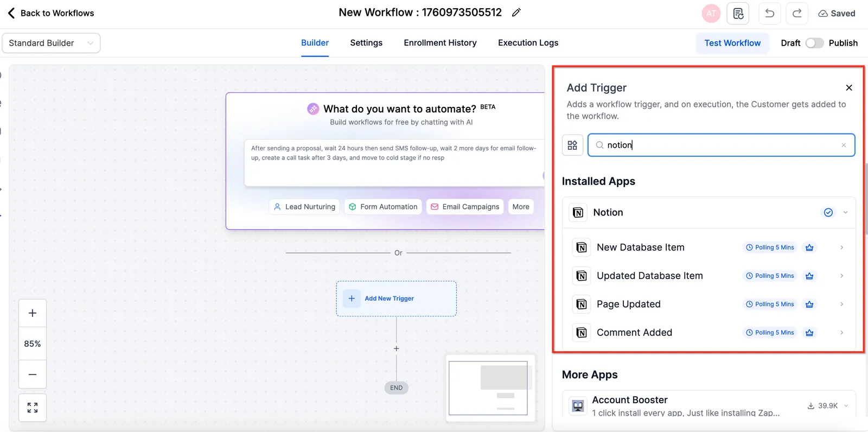Select the Comment Added trigger
Viewport: 868px width, 432px height.
709,333
